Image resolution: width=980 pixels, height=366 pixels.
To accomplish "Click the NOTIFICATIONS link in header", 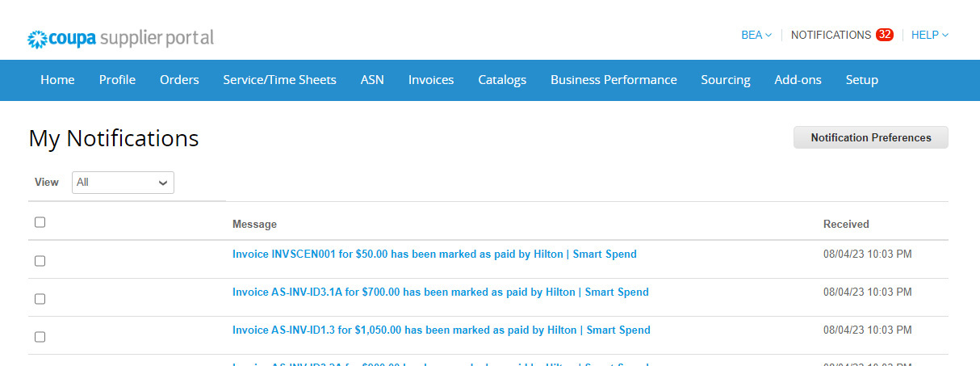I will 831,35.
